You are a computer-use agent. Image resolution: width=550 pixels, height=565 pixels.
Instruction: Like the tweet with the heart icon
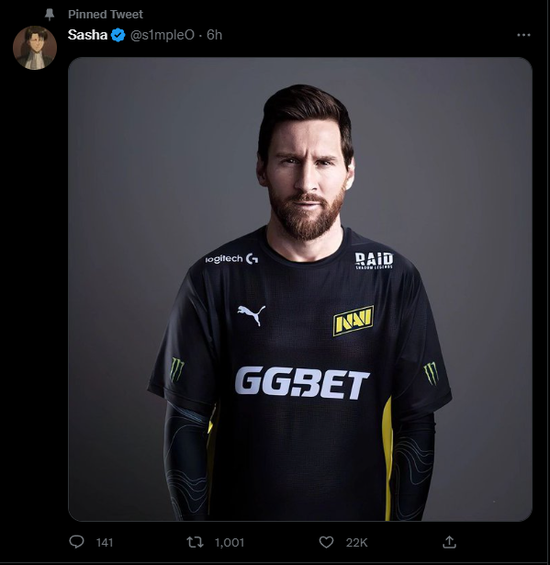327,542
